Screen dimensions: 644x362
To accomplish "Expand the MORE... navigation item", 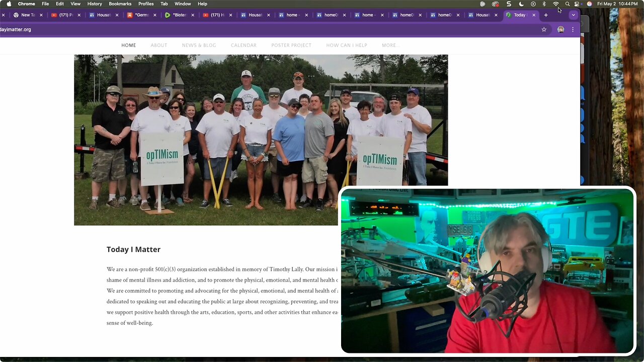I will (391, 45).
